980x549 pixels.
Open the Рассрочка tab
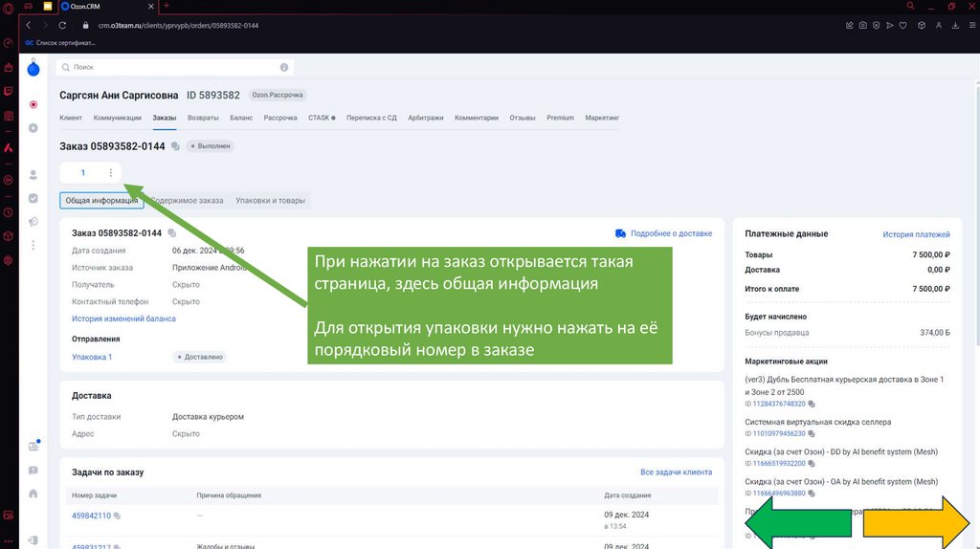click(280, 118)
